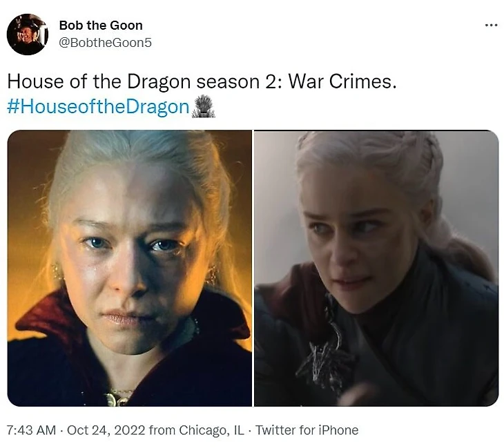
Task: Click the Iron Throne hashtag emoji
Action: [203, 106]
